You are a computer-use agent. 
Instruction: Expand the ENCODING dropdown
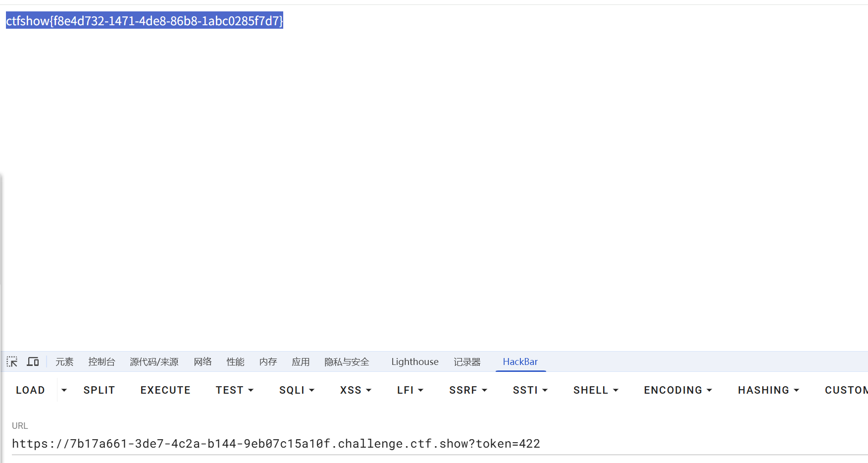[x=678, y=390]
